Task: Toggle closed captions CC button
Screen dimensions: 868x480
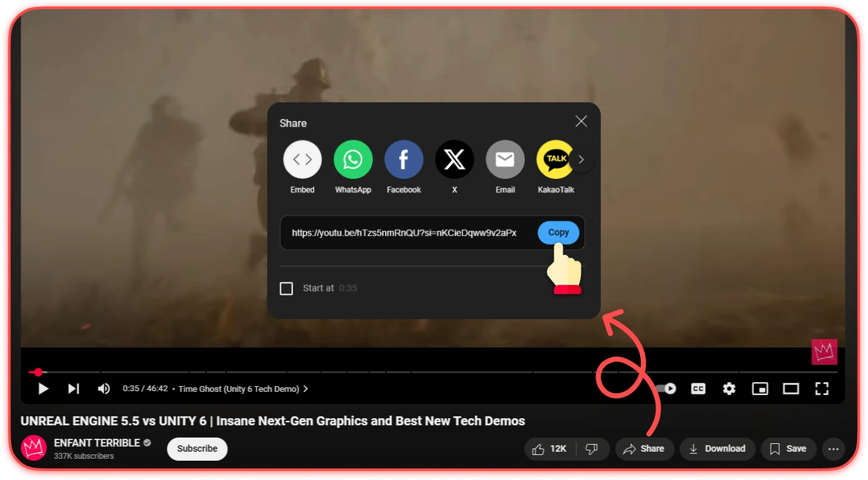Action: (x=698, y=389)
